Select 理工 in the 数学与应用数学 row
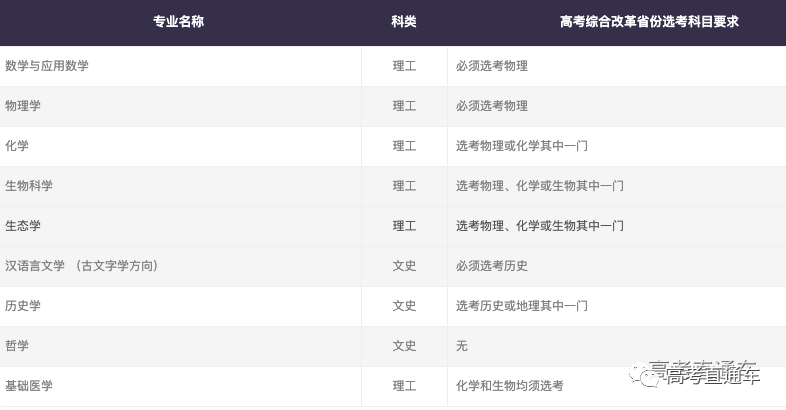Screen dimensions: 786x410 pos(405,66)
